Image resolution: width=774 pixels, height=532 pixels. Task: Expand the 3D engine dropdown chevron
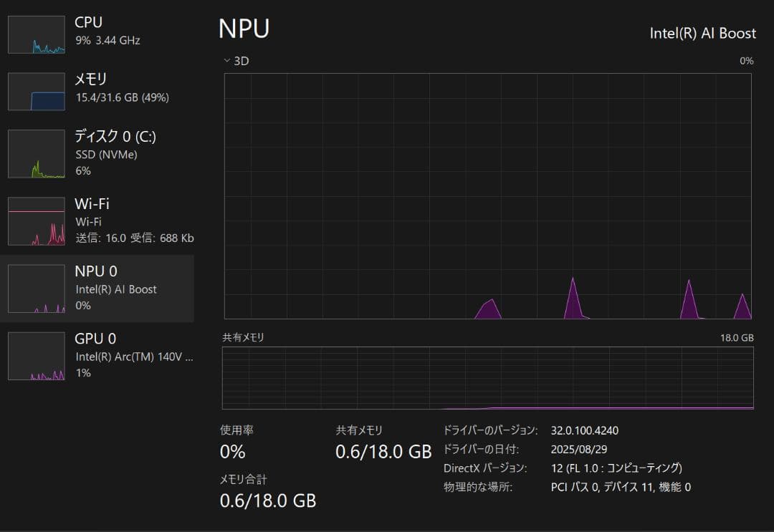(x=227, y=61)
